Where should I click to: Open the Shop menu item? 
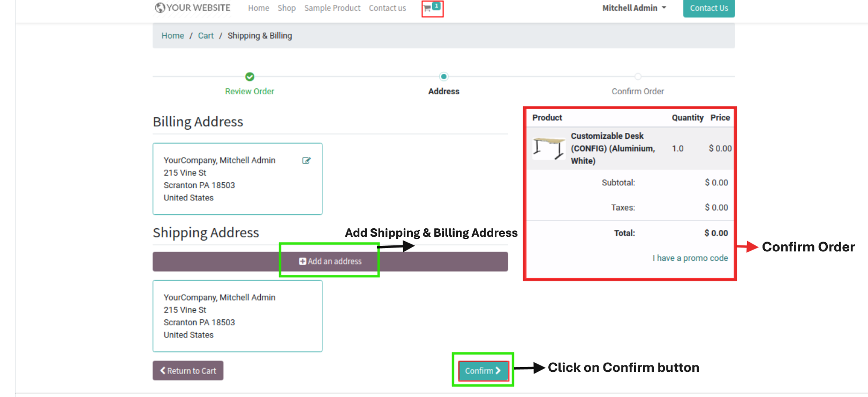pyautogui.click(x=286, y=8)
